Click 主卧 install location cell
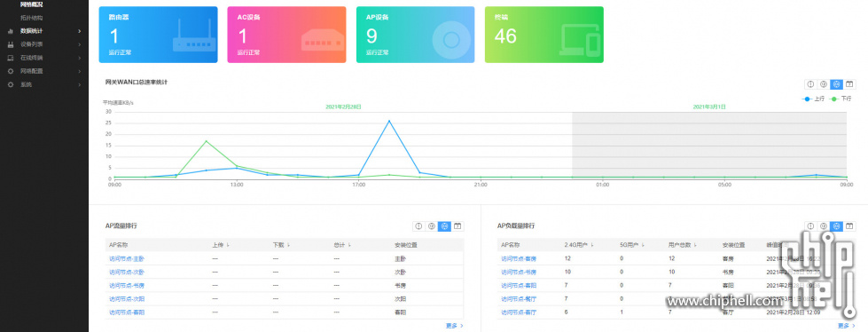This screenshot has width=868, height=332. 400,259
